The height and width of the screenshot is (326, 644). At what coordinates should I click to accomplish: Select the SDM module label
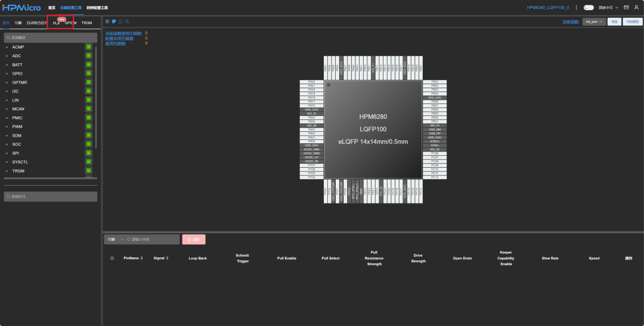tap(17, 136)
